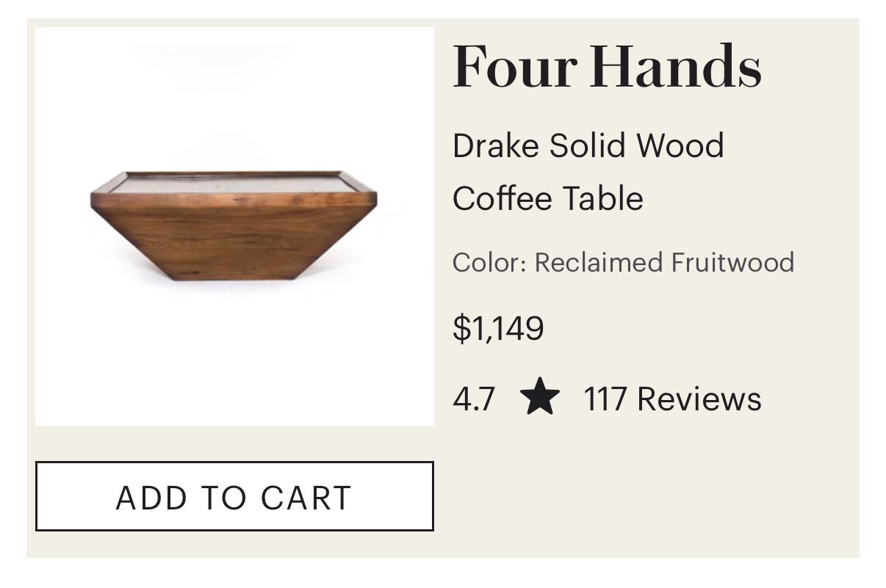This screenshot has width=886, height=588.
Task: Click the Coffee Table title line
Action: (547, 198)
